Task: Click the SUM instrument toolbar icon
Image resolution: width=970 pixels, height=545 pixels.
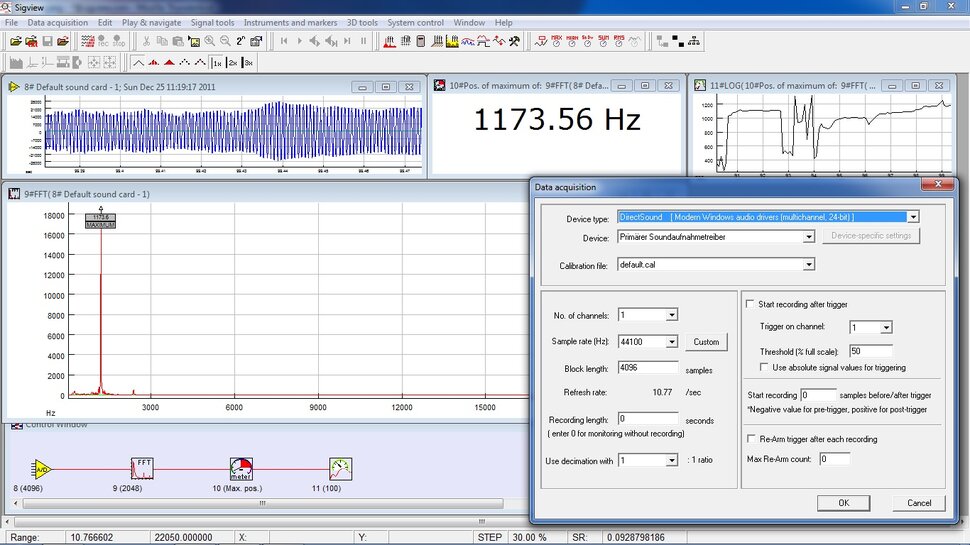Action: point(603,41)
